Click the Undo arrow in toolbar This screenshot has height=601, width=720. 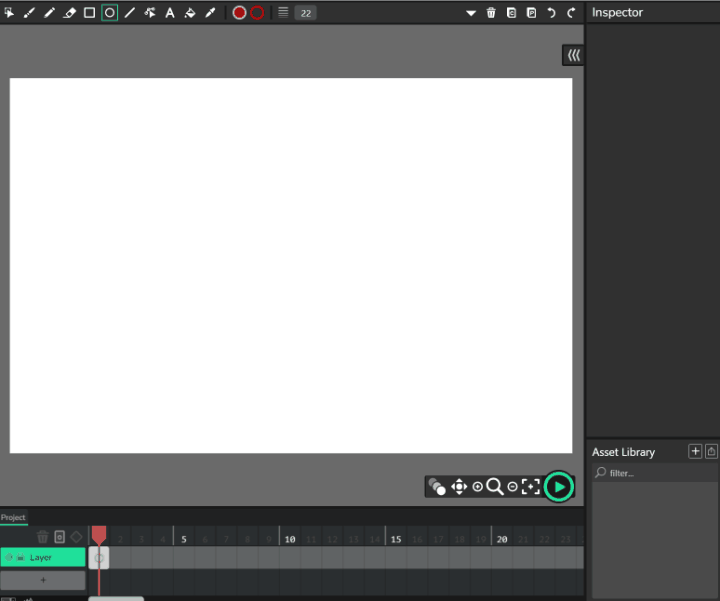(x=551, y=13)
